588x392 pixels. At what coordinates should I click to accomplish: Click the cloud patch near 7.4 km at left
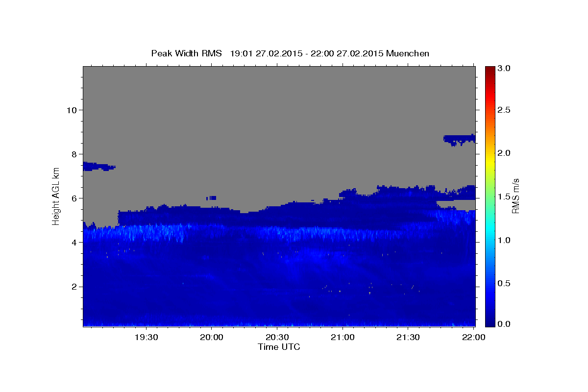tap(98, 167)
